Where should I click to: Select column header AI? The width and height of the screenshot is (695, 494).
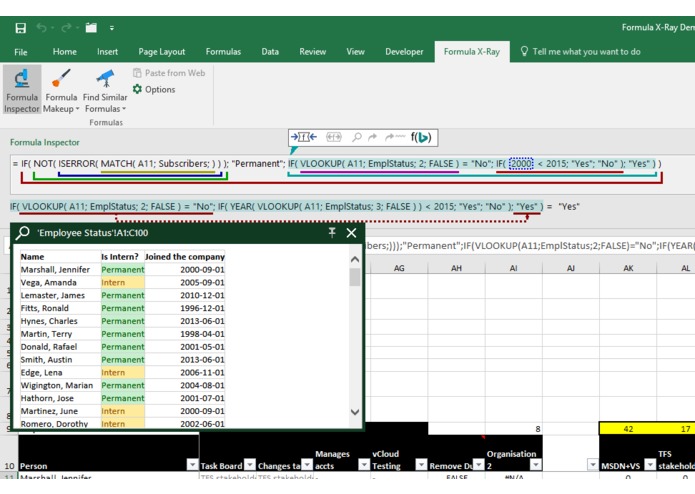(513, 268)
